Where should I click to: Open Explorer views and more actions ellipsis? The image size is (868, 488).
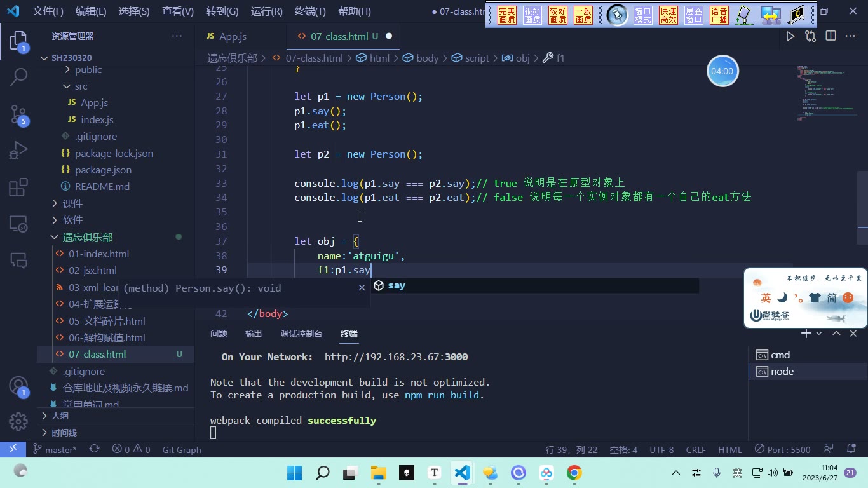pos(177,36)
